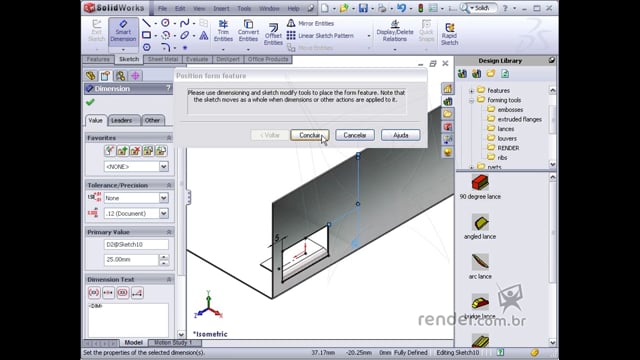Open the Smart Dimension dropdown arrow
640x360 pixels.
pos(123,49)
